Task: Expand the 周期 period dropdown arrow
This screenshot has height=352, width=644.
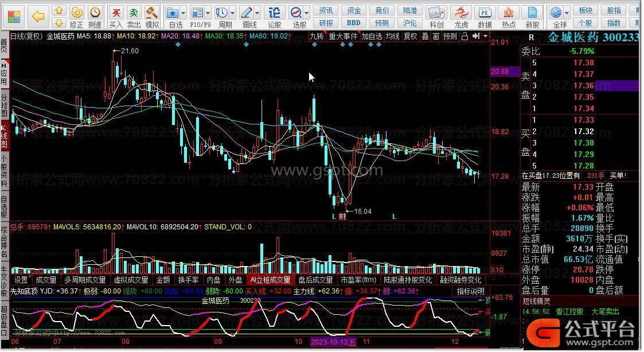Action: 232,13
